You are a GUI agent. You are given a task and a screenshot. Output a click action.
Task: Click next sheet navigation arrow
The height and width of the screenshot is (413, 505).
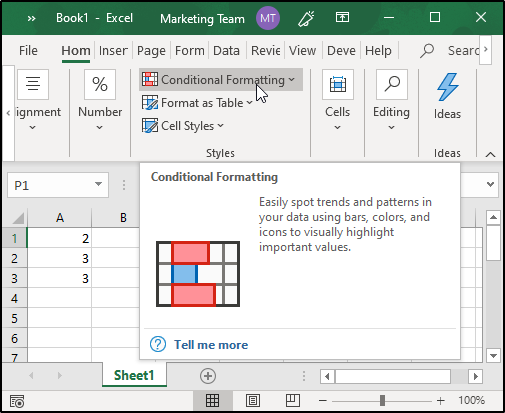coord(60,376)
